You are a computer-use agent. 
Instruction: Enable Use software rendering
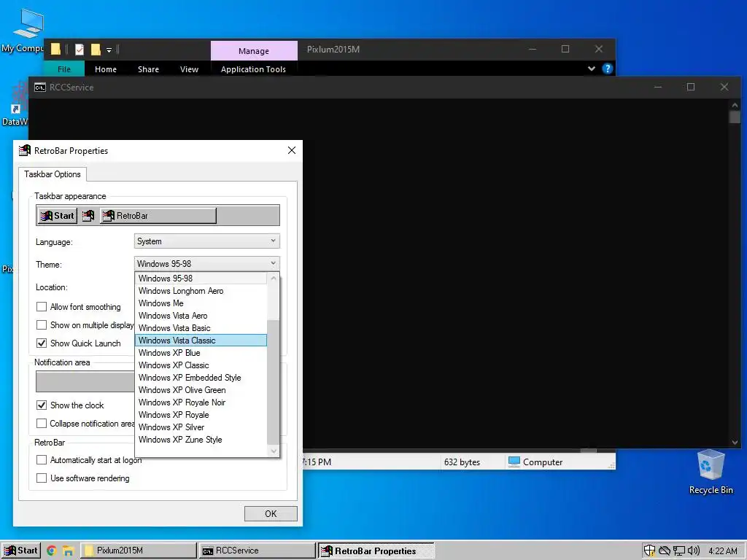tap(42, 478)
